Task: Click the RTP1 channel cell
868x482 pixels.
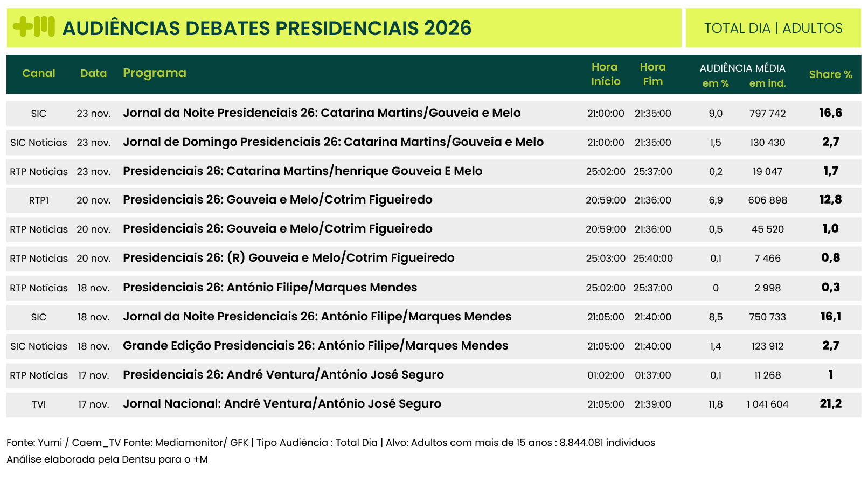Action: [39, 200]
